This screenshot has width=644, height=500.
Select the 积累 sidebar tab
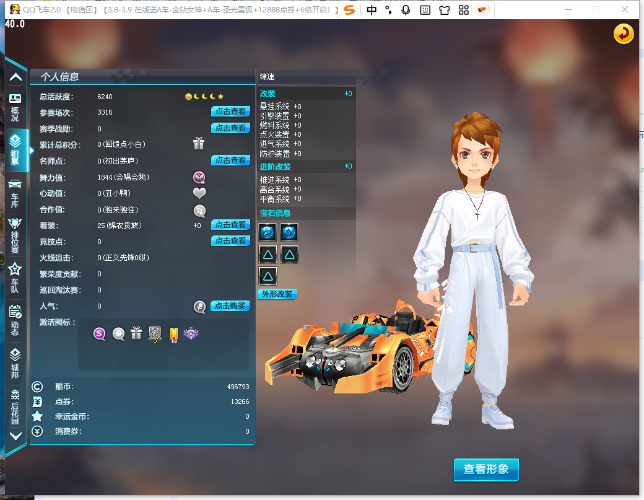(15, 150)
